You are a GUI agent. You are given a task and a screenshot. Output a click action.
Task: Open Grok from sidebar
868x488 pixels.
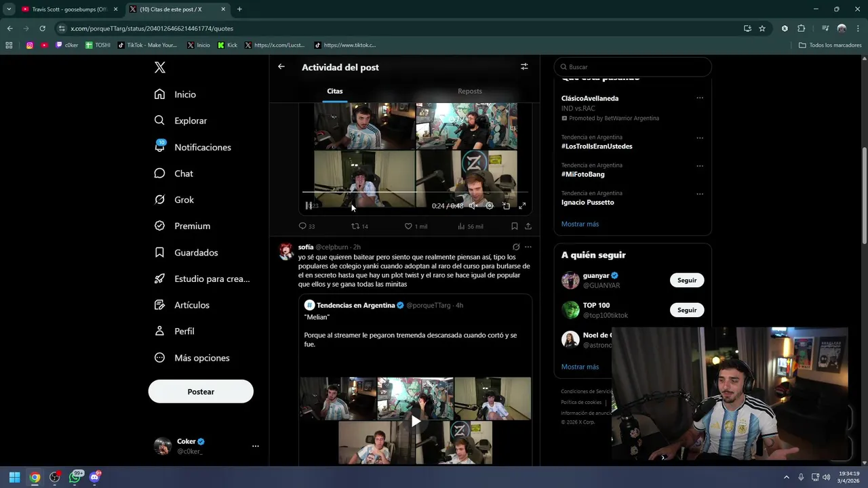(174, 200)
